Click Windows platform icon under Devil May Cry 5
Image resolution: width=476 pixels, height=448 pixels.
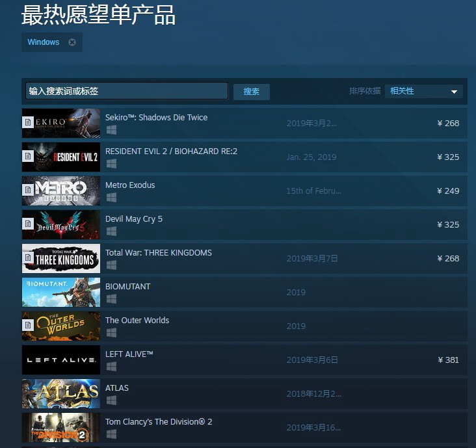pyautogui.click(x=111, y=231)
